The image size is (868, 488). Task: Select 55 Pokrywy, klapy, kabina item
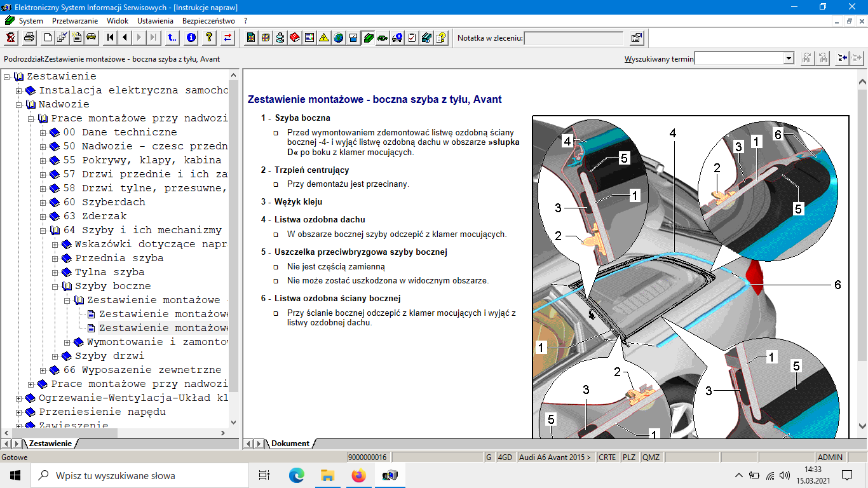(142, 160)
